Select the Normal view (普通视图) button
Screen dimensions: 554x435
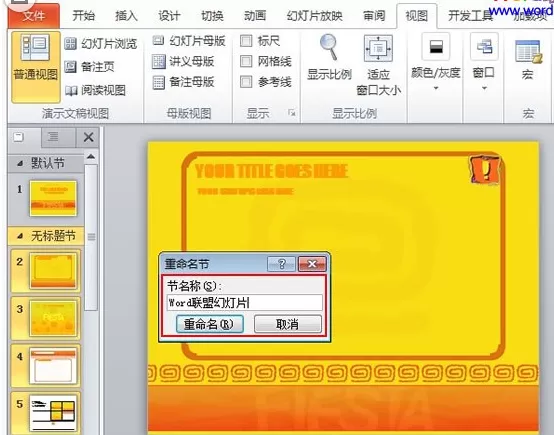(35, 67)
